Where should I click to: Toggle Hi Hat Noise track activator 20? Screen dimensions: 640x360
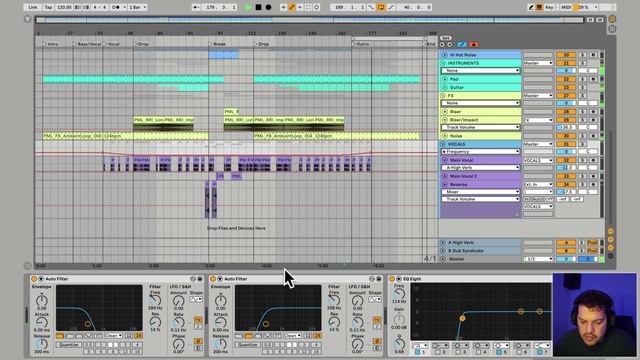tap(566, 55)
